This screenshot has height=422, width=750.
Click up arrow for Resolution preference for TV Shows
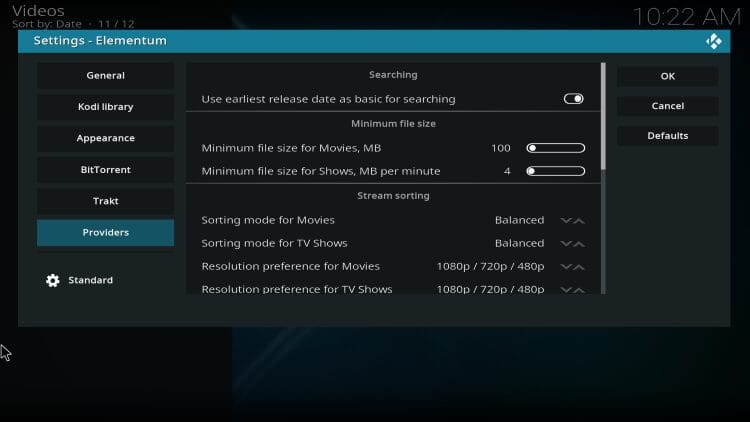pyautogui.click(x=579, y=289)
